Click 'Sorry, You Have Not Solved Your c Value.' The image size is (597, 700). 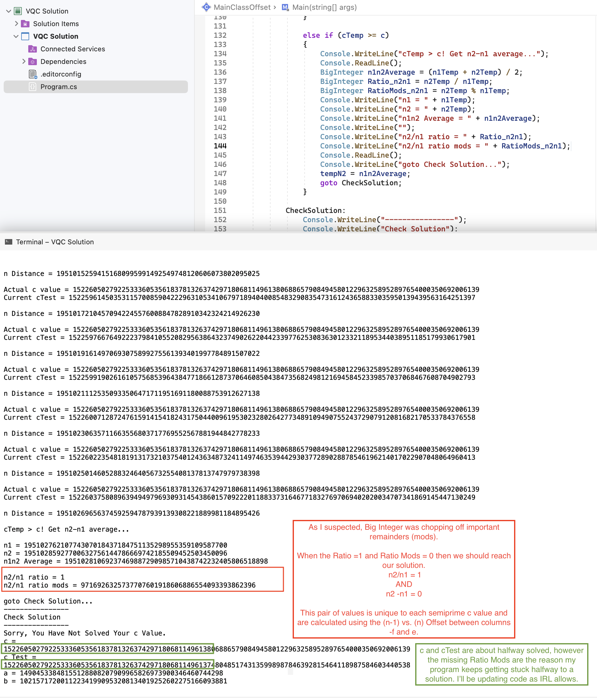85,633
